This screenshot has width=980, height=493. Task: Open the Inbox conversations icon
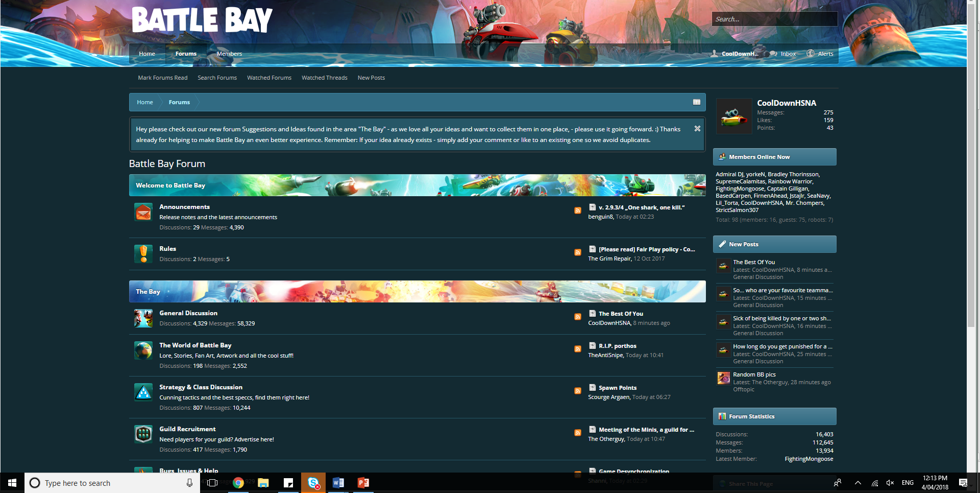click(774, 54)
